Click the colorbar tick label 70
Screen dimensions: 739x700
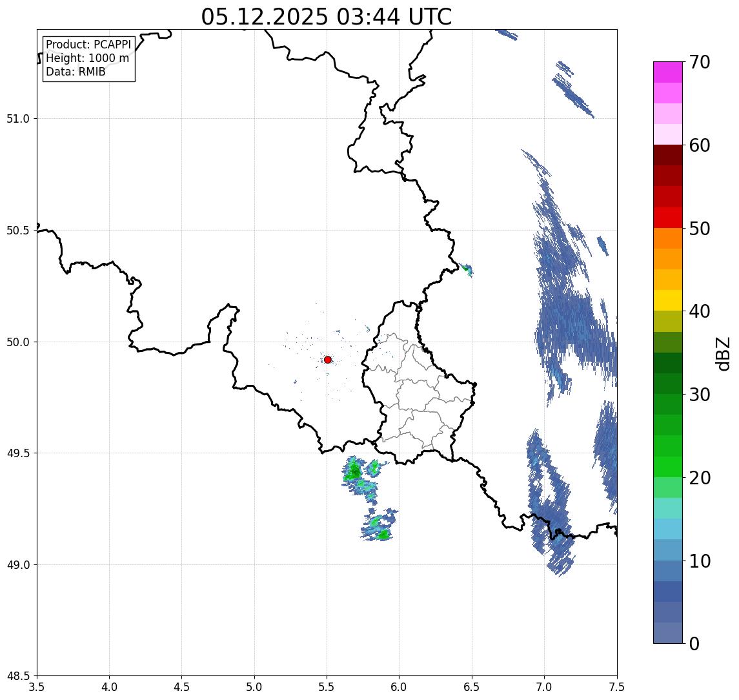pos(700,62)
